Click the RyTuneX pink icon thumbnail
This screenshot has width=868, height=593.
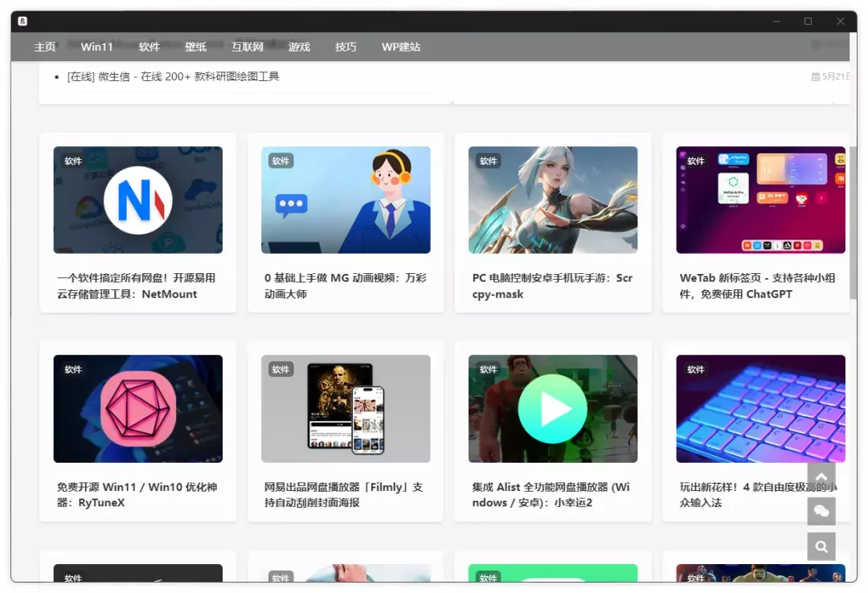point(138,409)
